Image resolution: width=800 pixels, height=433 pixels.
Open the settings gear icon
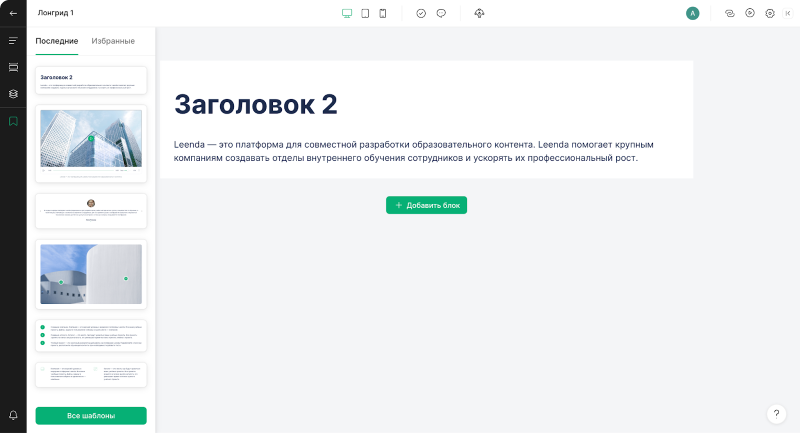(x=770, y=13)
